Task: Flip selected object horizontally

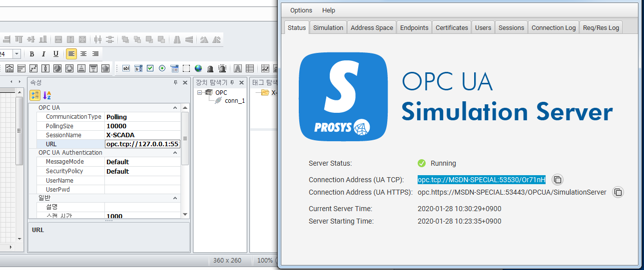Action: (x=177, y=39)
